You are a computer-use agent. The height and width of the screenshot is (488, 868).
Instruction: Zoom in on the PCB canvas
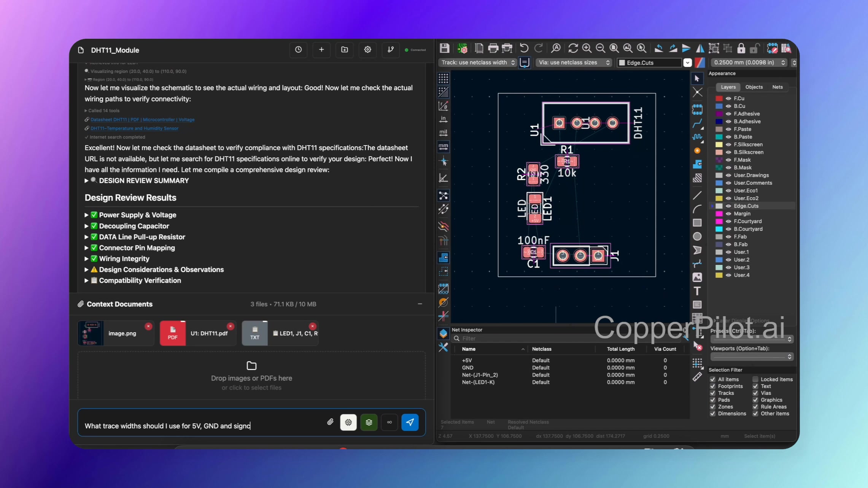tap(587, 48)
